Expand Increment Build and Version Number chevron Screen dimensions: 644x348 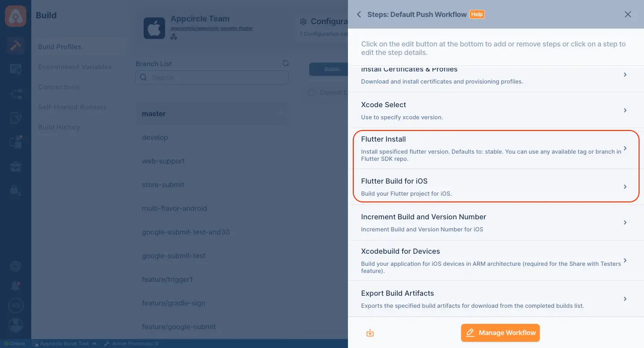coord(625,222)
